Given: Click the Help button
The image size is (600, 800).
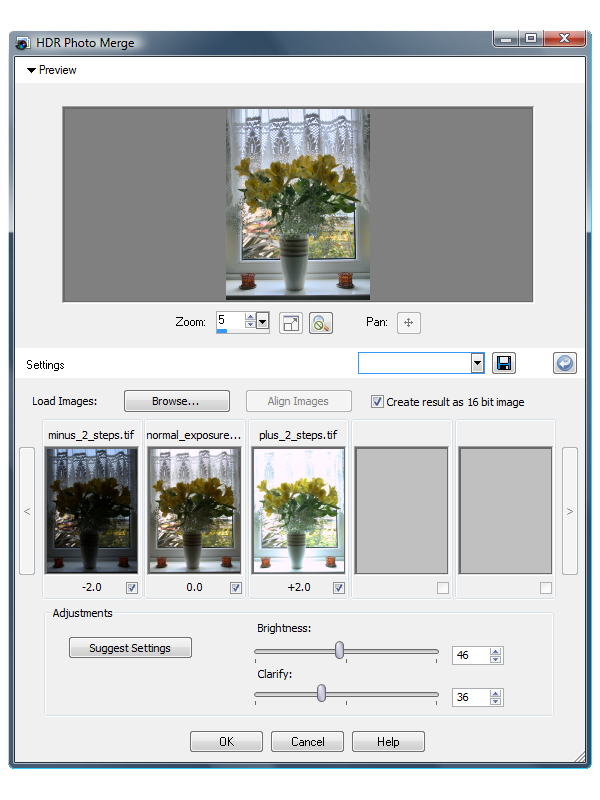Looking at the screenshot, I should point(388,741).
